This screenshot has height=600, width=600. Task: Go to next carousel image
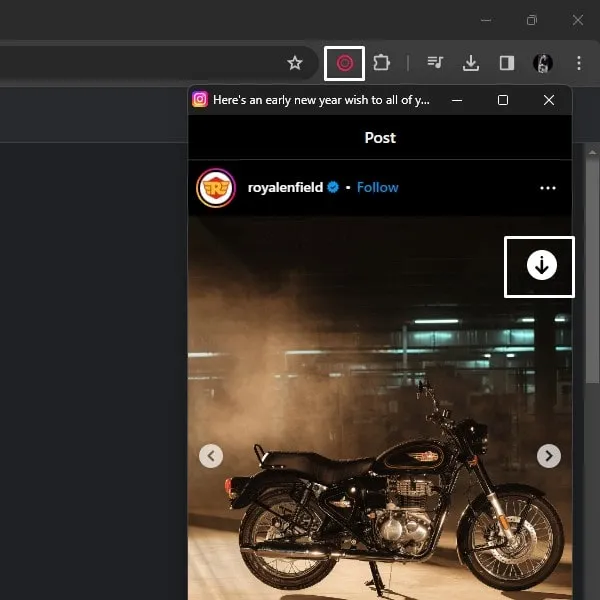pyautogui.click(x=549, y=456)
